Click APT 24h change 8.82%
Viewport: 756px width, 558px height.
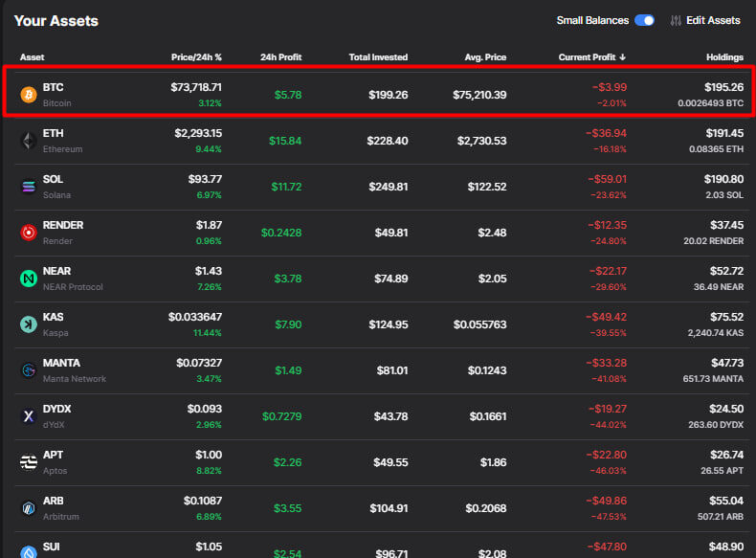[209, 471]
